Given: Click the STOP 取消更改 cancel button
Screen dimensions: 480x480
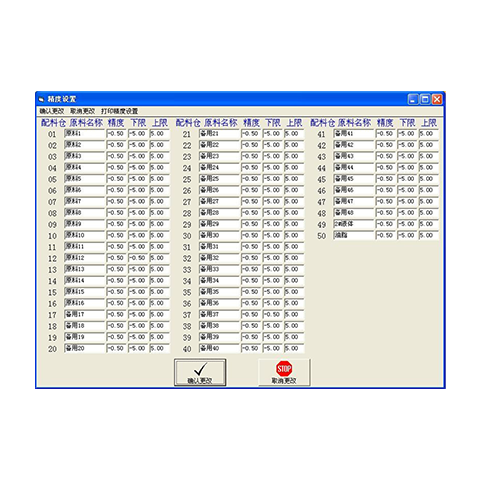Looking at the screenshot, I should click(x=284, y=372).
